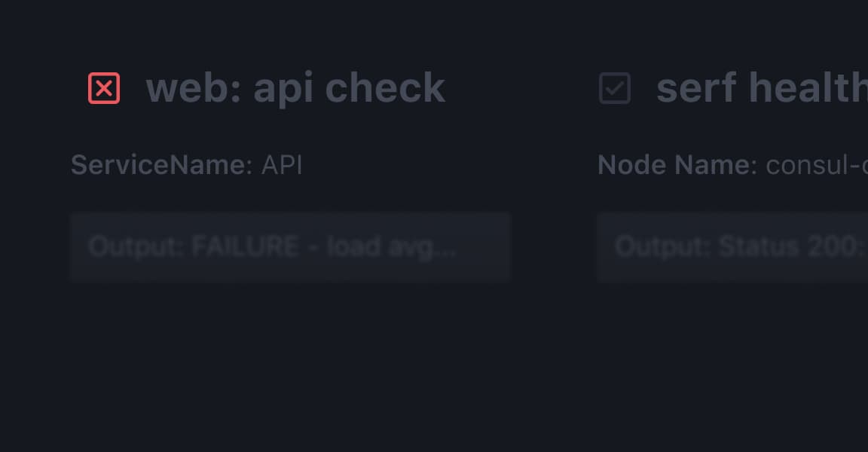Click the "Output: Status 200" output box

732,247
